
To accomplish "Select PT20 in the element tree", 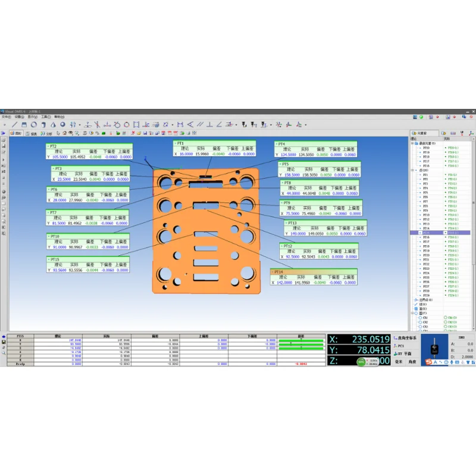I will [x=426, y=148].
